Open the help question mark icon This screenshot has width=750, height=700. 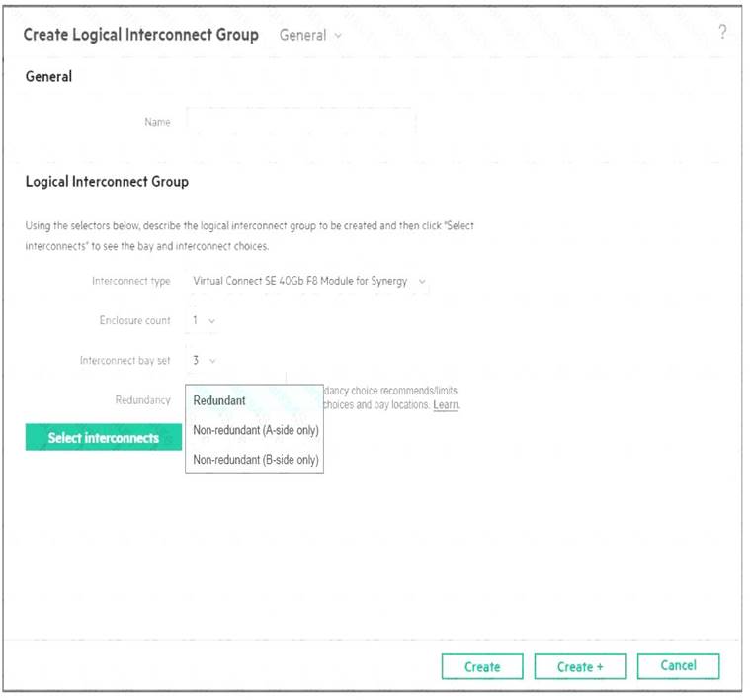[722, 33]
